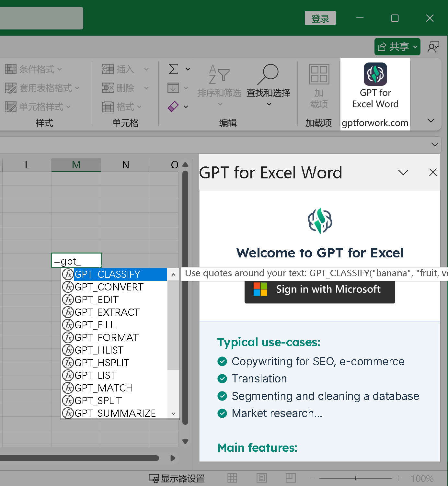The width and height of the screenshot is (448, 486).
Task: Select GPT_FORMAT function
Action: tap(114, 337)
